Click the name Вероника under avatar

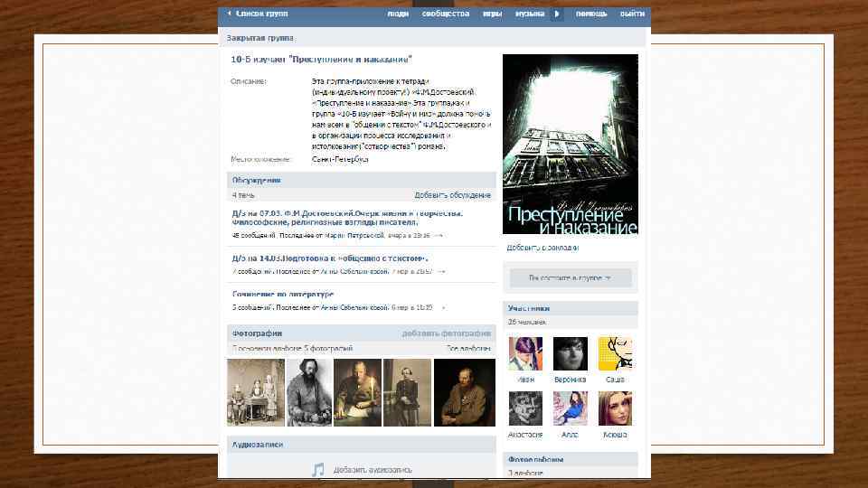[571, 380]
